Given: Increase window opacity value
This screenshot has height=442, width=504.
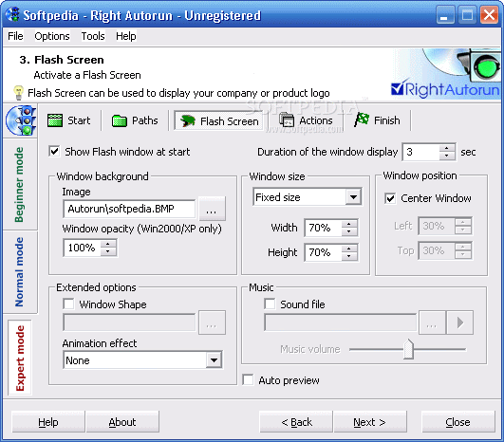Looking at the screenshot, I should 108,244.
